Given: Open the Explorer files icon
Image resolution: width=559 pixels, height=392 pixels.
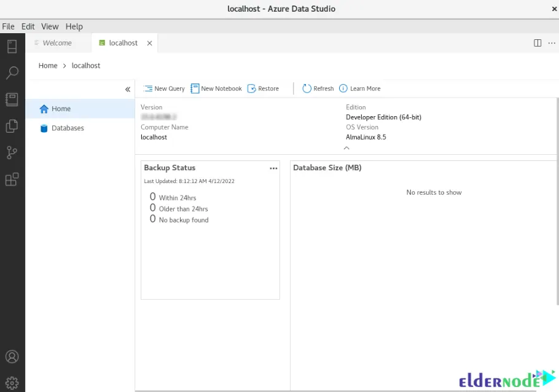Looking at the screenshot, I should coord(12,126).
